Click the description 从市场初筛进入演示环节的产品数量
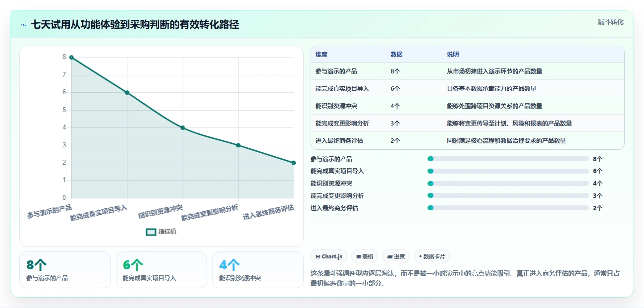This screenshot has height=308, width=644. (494, 71)
